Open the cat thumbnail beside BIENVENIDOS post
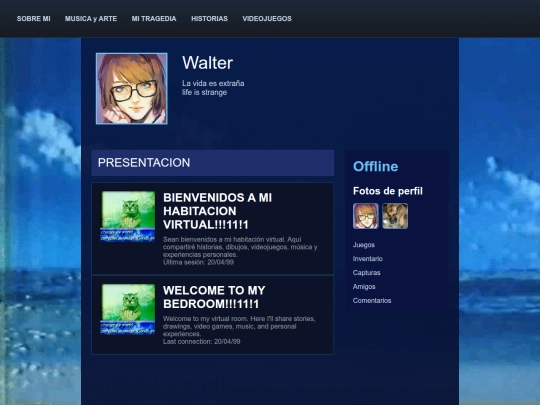This screenshot has height=405, width=540. pyautogui.click(x=128, y=216)
